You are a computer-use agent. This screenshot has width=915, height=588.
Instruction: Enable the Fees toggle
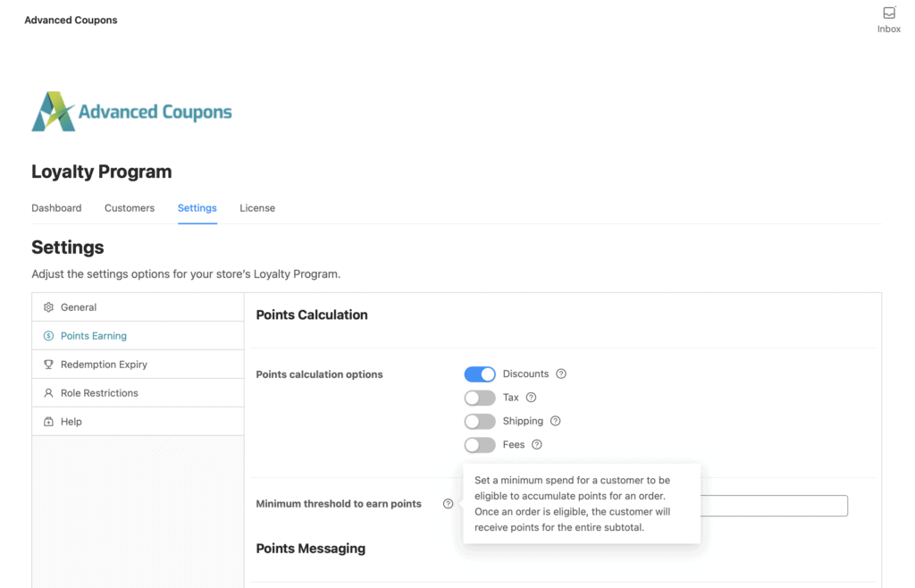(480, 444)
